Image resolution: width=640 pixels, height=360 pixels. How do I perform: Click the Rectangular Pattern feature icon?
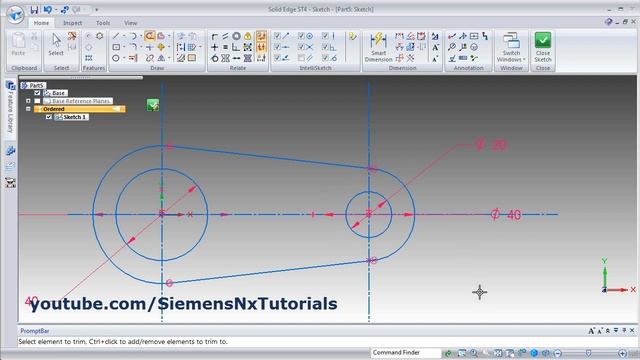tap(89, 58)
